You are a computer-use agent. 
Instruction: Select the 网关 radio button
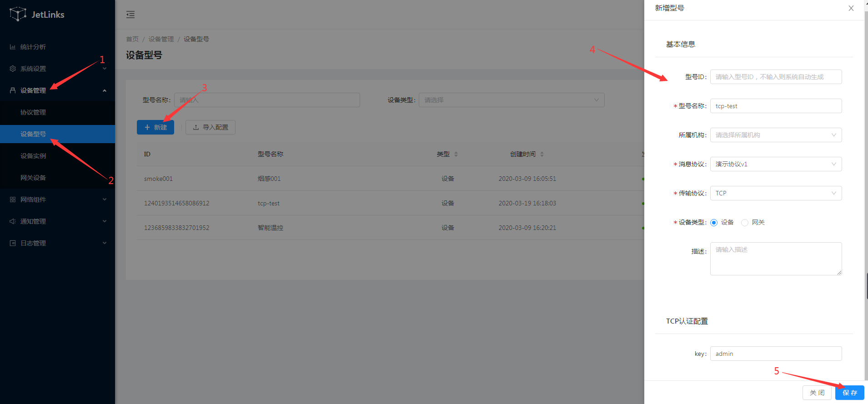pos(745,223)
